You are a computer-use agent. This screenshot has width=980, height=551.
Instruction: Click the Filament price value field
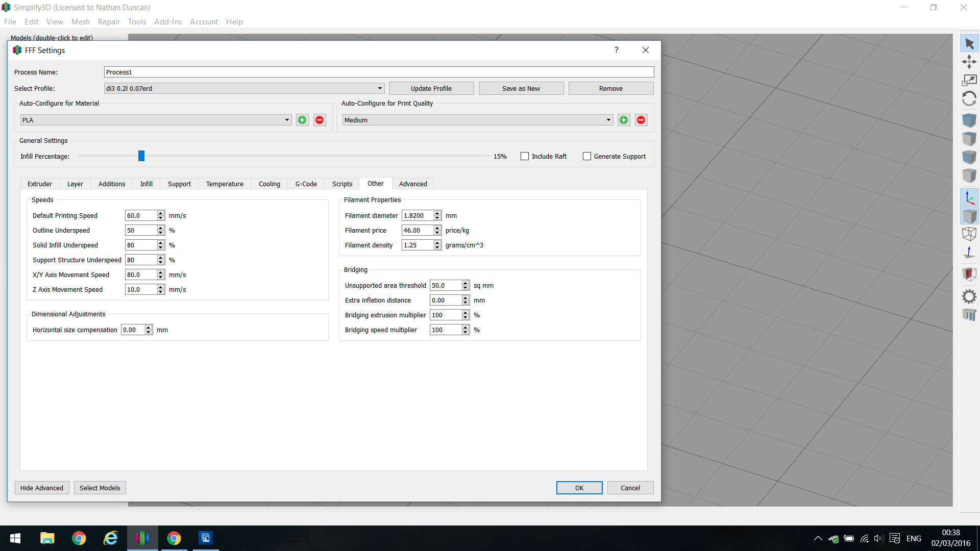(x=418, y=230)
